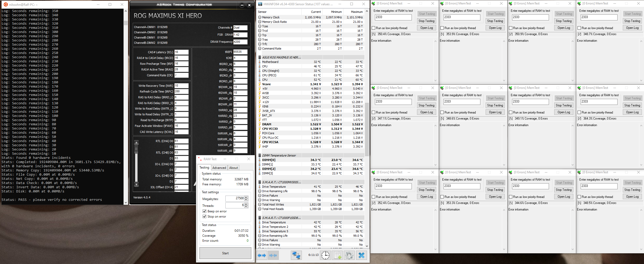Click the lightning icon beside PCH Core
The width and height of the screenshot is (644, 264).
(x=260, y=133)
